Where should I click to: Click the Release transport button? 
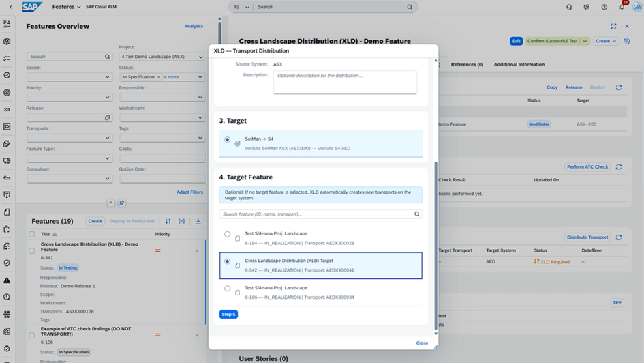574,87
